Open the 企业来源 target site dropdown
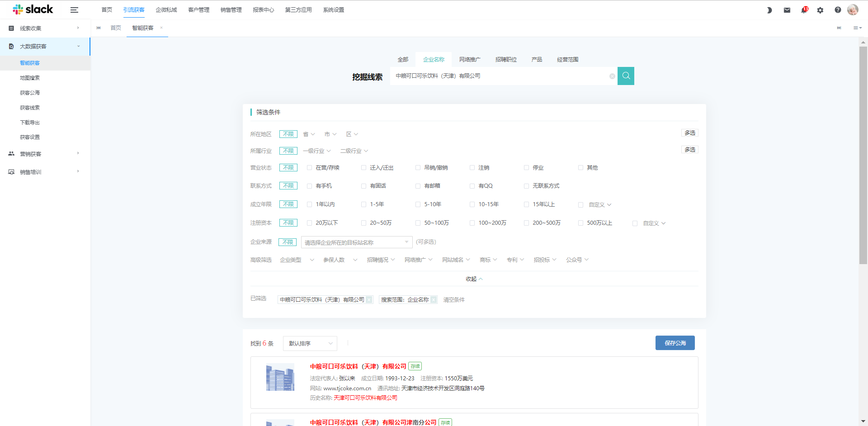 tap(357, 242)
